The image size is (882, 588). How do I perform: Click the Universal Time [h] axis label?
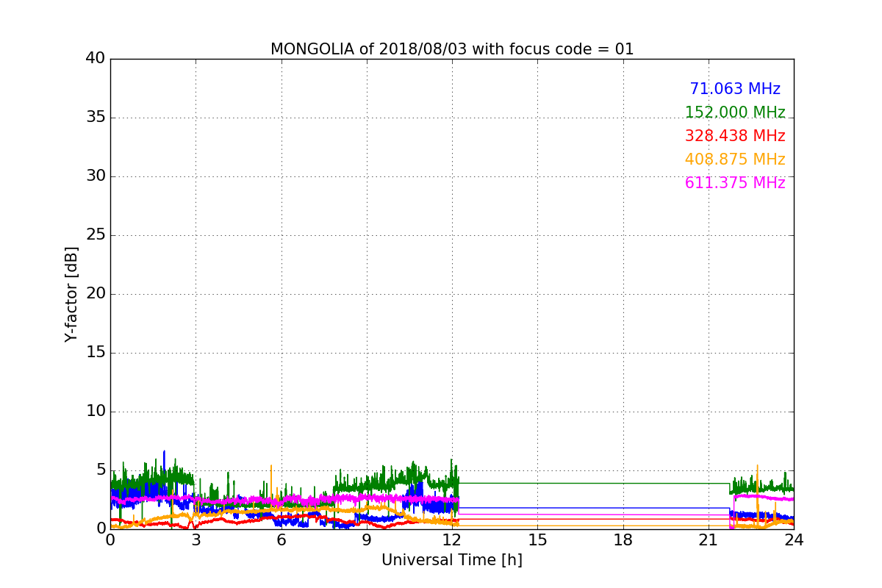tap(452, 560)
